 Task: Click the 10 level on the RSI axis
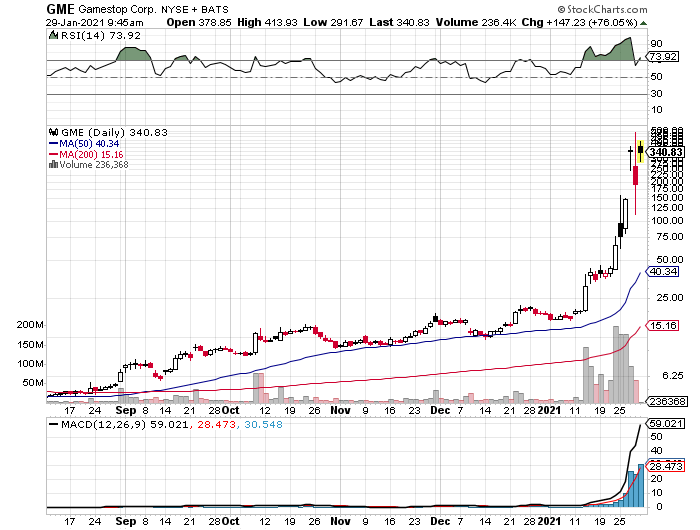(x=656, y=110)
